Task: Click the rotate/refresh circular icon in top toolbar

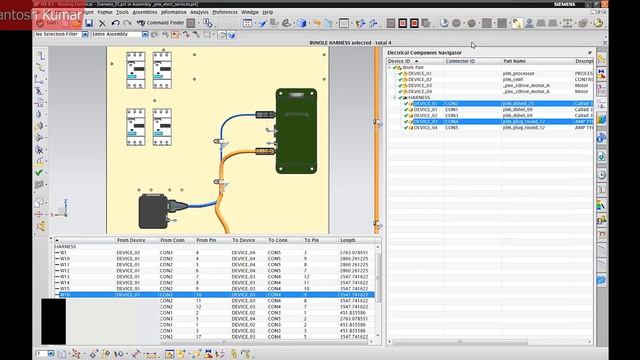Action: [444, 23]
